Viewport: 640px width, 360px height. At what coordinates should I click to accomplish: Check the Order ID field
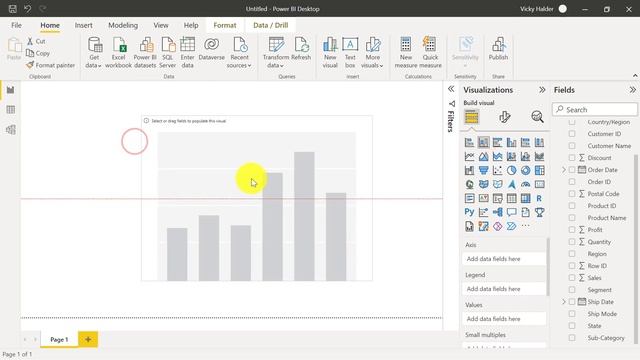572,182
